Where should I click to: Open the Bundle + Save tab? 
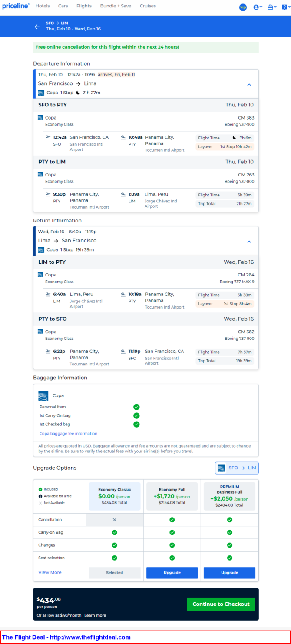pos(116,6)
